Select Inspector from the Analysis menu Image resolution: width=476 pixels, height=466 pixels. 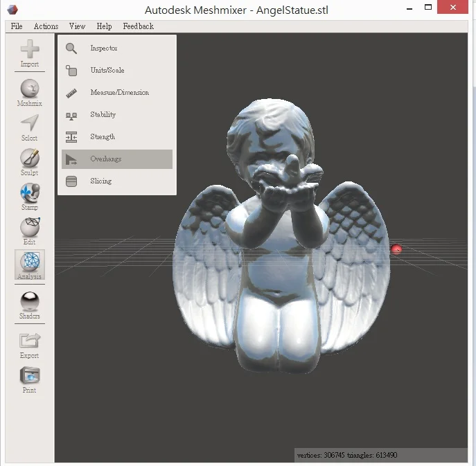117,48
